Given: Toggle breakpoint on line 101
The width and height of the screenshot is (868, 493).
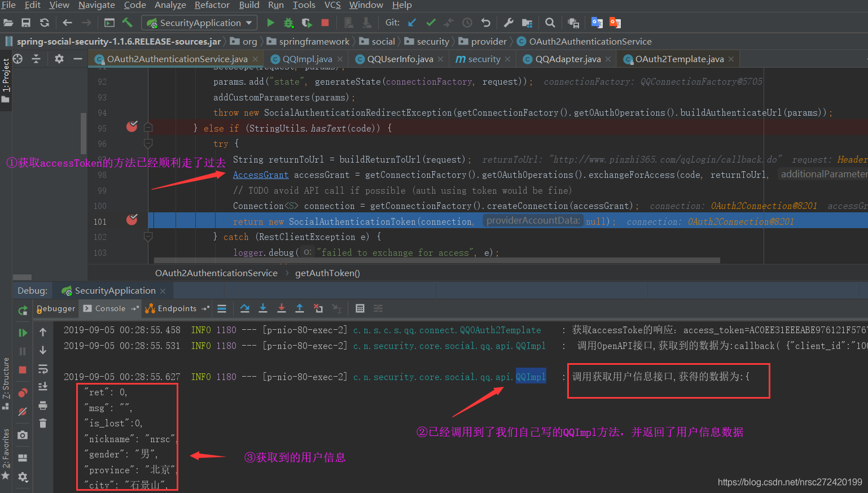Looking at the screenshot, I should (132, 219).
